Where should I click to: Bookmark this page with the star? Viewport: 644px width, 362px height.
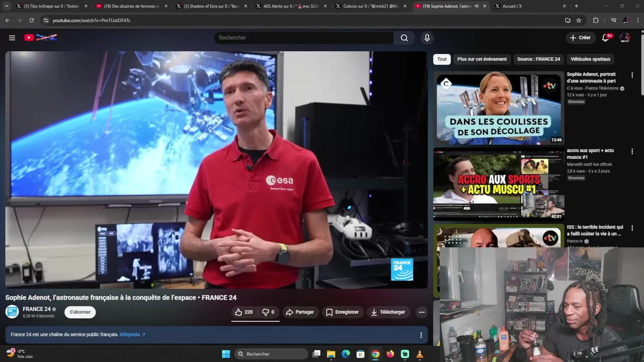click(x=579, y=20)
